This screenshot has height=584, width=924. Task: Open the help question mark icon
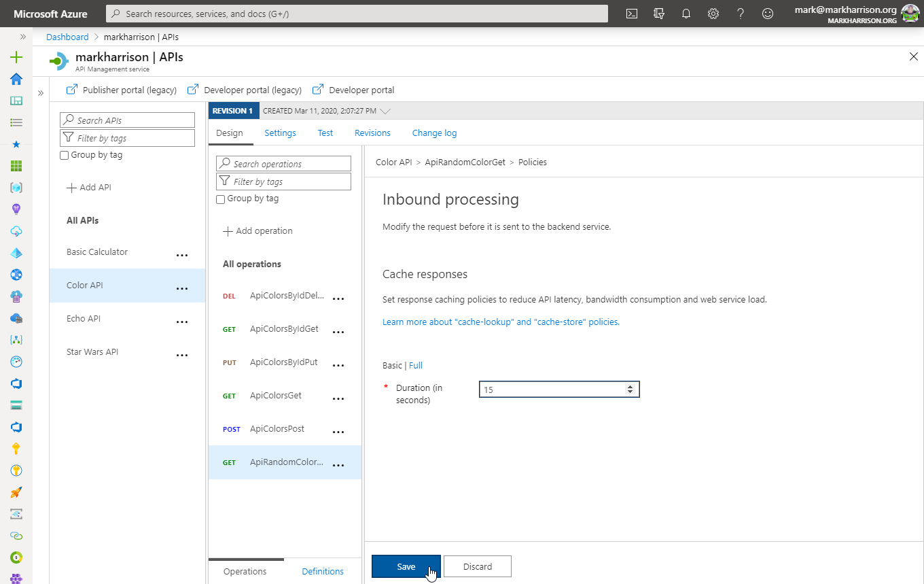point(741,14)
